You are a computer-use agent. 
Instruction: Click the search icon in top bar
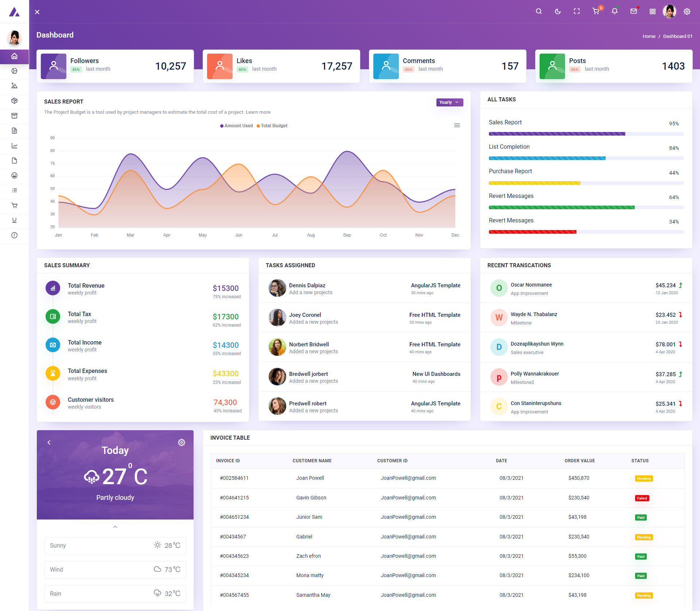[538, 11]
